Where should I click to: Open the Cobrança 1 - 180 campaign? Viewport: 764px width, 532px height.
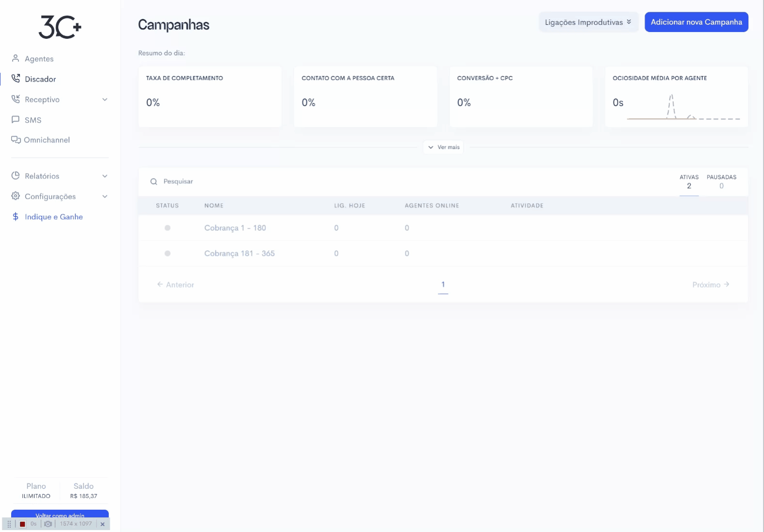tap(235, 228)
